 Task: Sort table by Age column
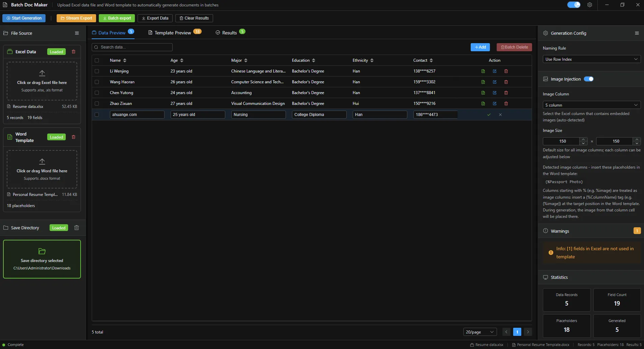182,60
